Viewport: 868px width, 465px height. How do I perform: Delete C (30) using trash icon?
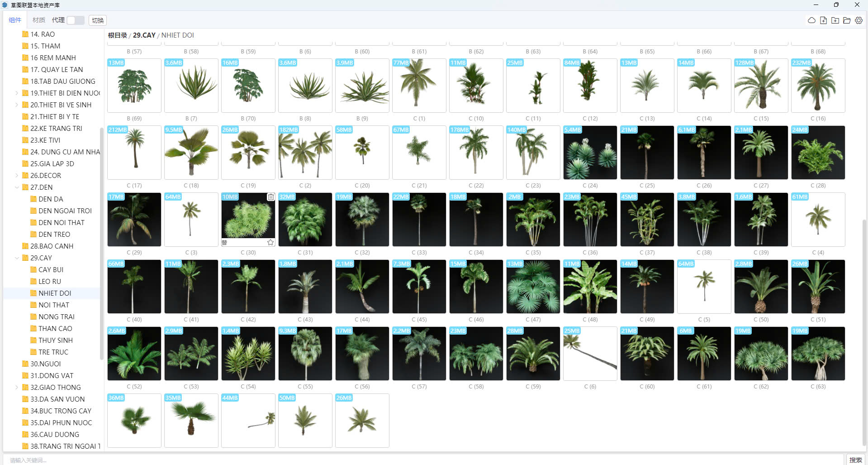pos(270,197)
